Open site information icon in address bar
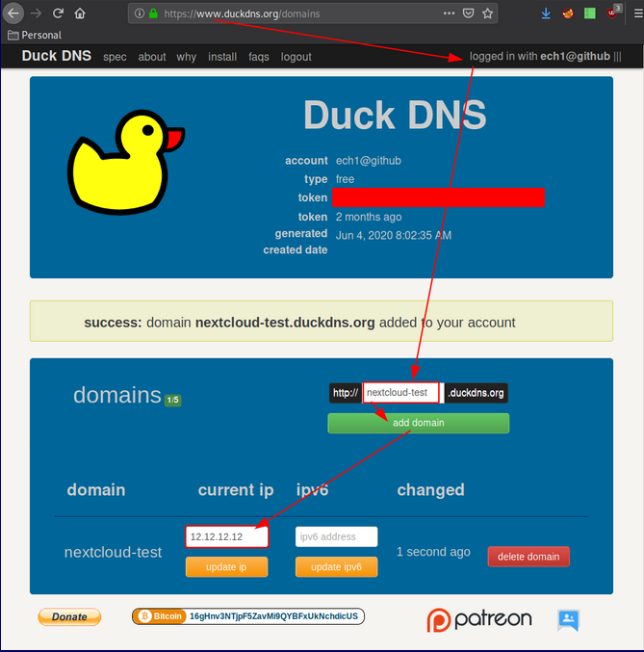Viewport: 644px width, 652px height. pos(140,13)
